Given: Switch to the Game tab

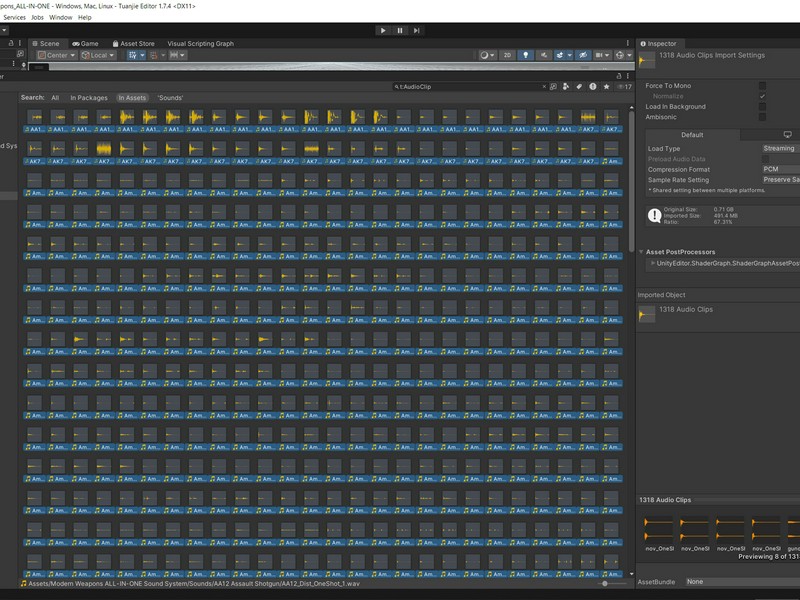Looking at the screenshot, I should (85, 43).
